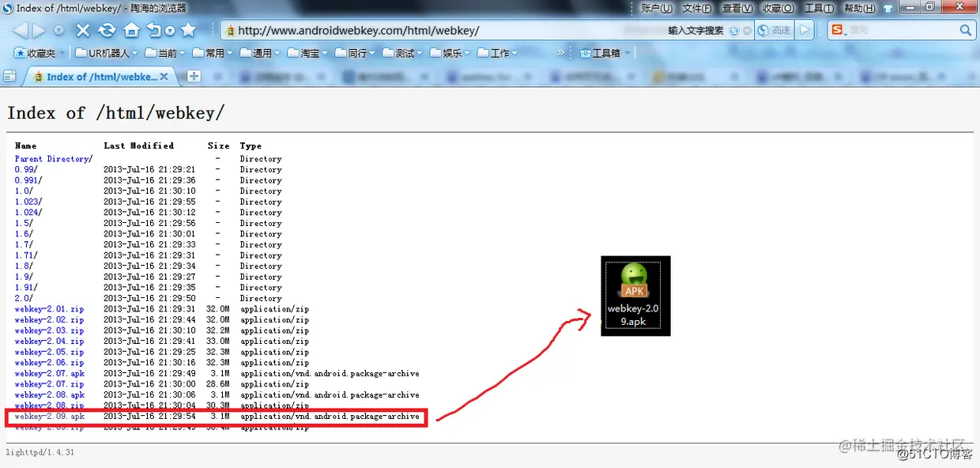This screenshot has width=980, height=468.
Task: Open the 账户(U) menu
Action: [657, 8]
